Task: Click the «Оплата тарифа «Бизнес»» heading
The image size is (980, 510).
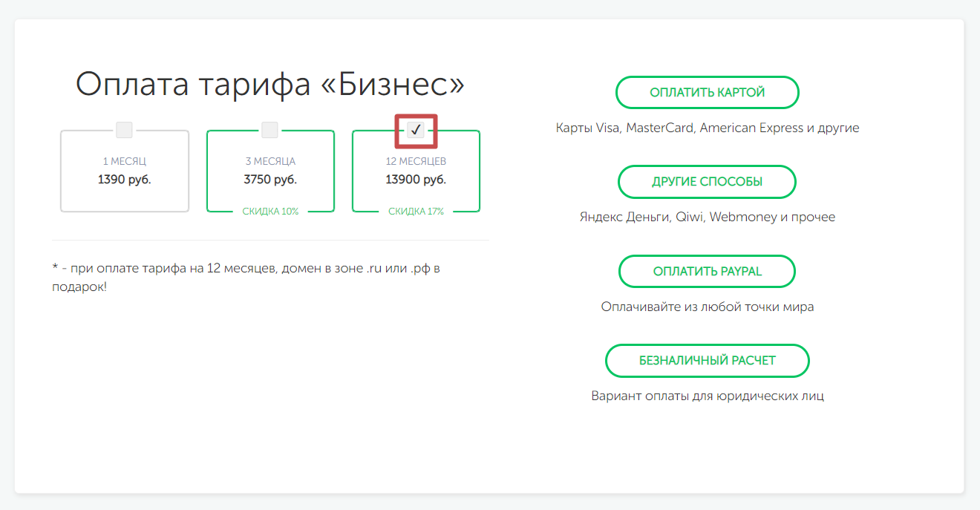Action: (x=270, y=85)
